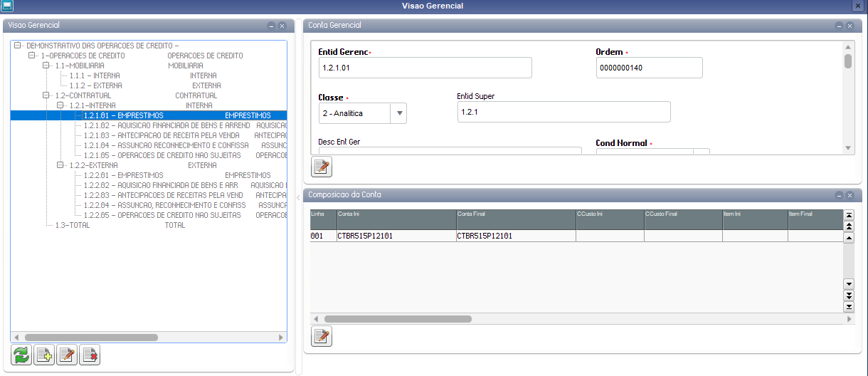The image size is (868, 376).
Task: Collapse the 1.1-MOBILIARIA node
Action: click(x=46, y=66)
